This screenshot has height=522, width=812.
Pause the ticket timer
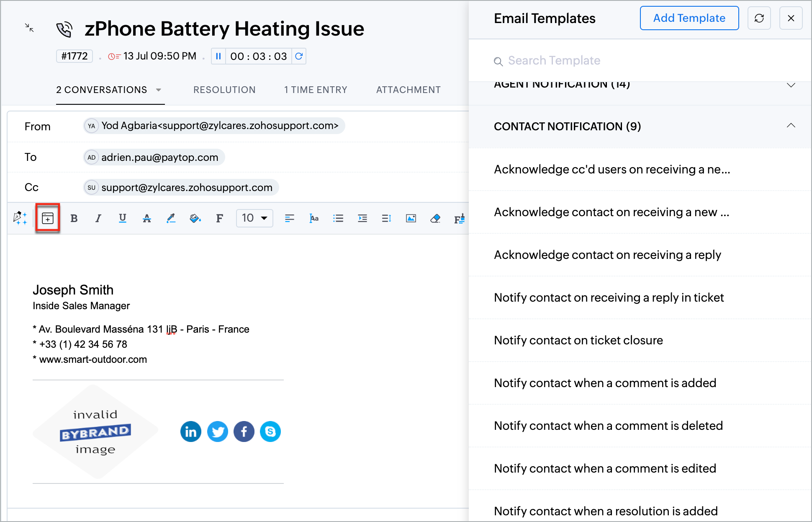[x=218, y=56]
